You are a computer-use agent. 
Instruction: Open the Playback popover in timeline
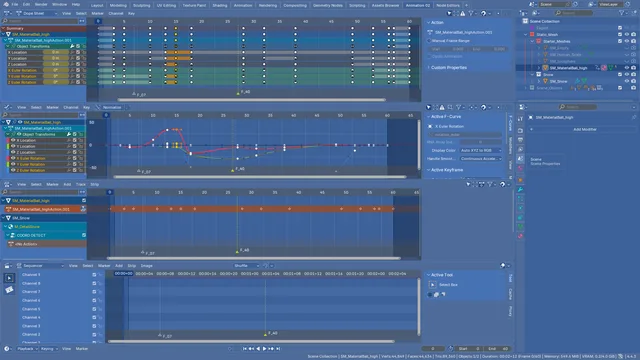[27, 349]
